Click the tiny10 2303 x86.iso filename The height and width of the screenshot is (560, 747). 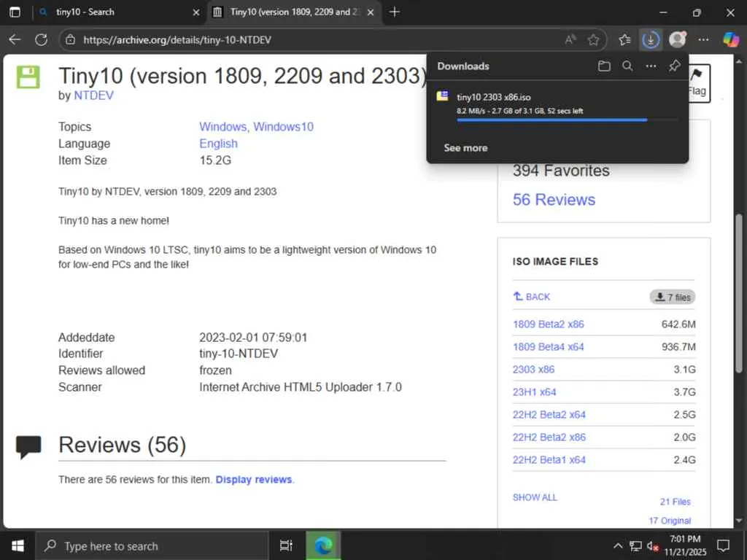(494, 97)
